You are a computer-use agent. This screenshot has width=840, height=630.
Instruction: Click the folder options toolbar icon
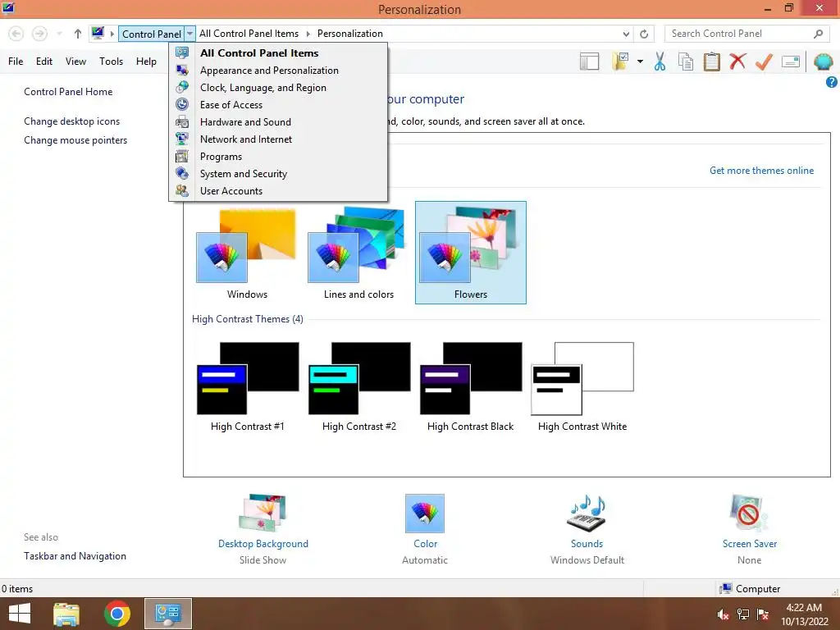[620, 62]
